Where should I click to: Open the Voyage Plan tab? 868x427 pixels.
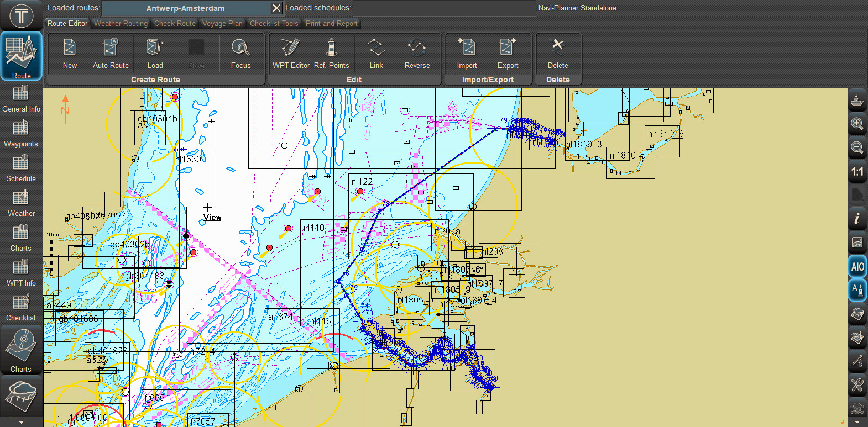[x=222, y=23]
